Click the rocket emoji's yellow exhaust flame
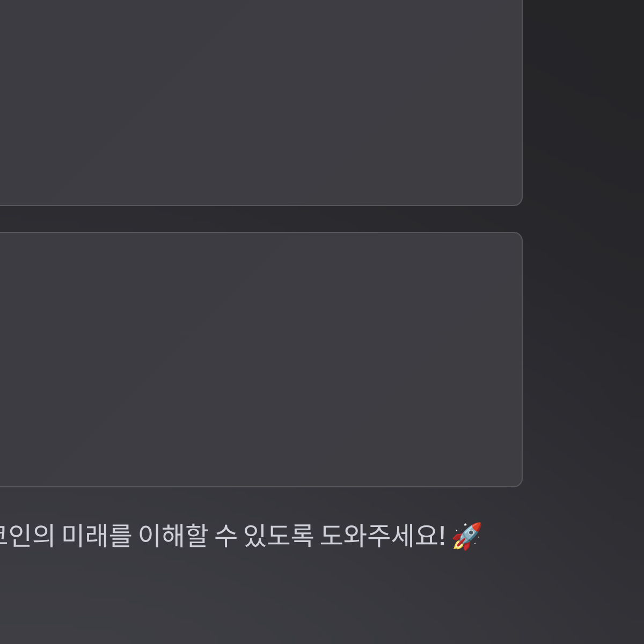This screenshot has width=644, height=644. click(457, 545)
